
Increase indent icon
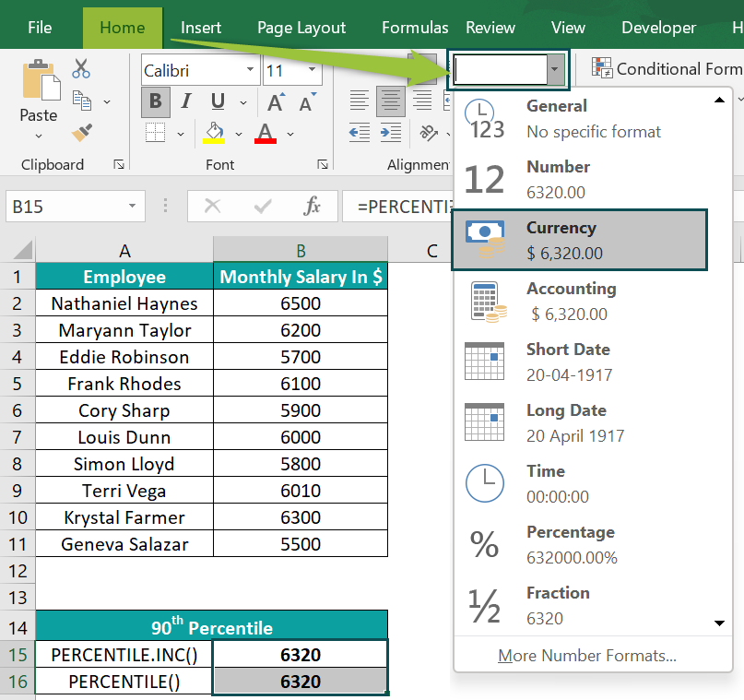pyautogui.click(x=391, y=133)
